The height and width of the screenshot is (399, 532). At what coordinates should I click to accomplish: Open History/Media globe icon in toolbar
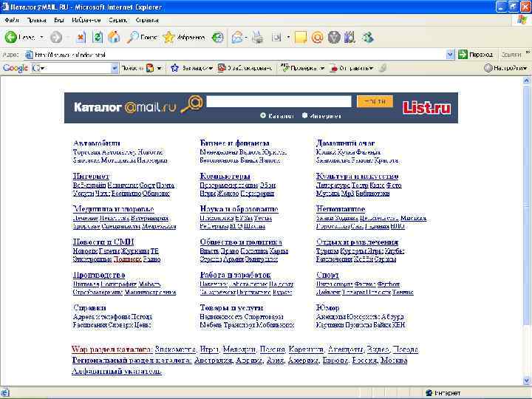pos(217,38)
